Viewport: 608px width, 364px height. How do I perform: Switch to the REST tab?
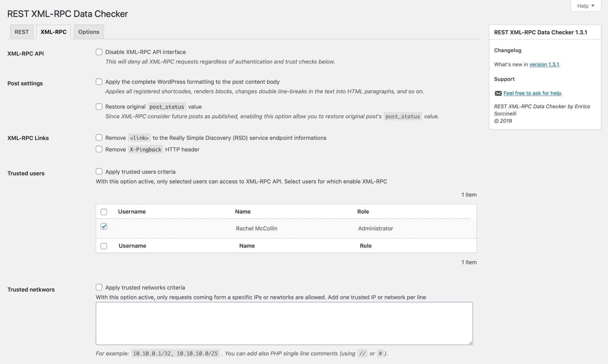click(21, 32)
